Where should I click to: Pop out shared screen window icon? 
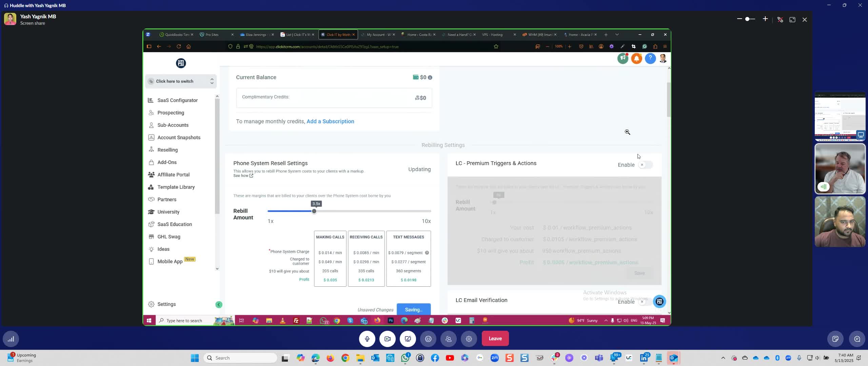point(792,20)
